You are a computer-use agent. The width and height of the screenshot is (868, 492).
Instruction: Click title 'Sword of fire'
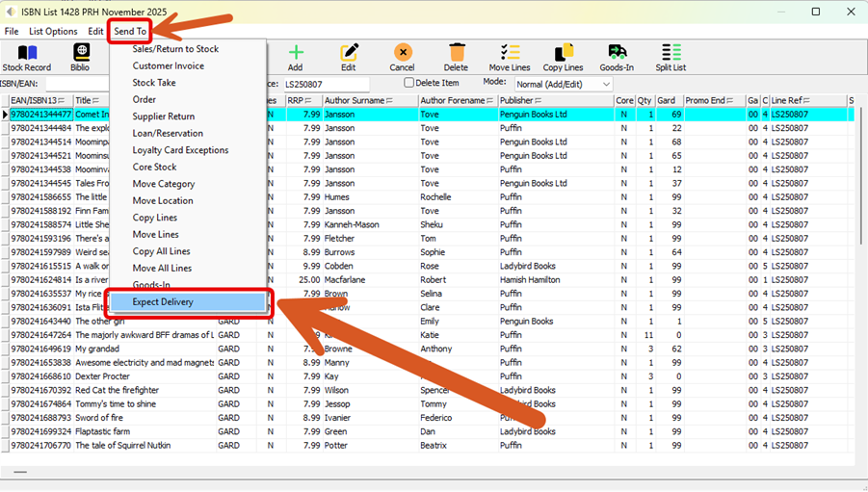[99, 418]
